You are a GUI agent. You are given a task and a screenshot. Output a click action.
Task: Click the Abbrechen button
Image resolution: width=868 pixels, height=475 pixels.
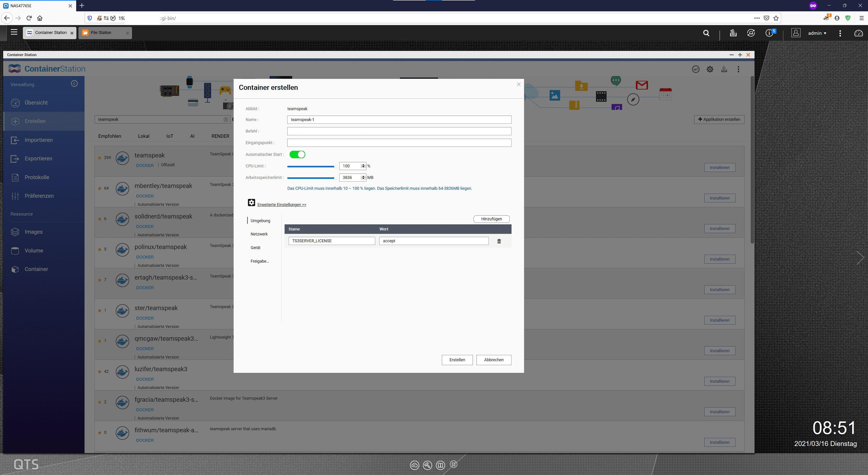[494, 360]
